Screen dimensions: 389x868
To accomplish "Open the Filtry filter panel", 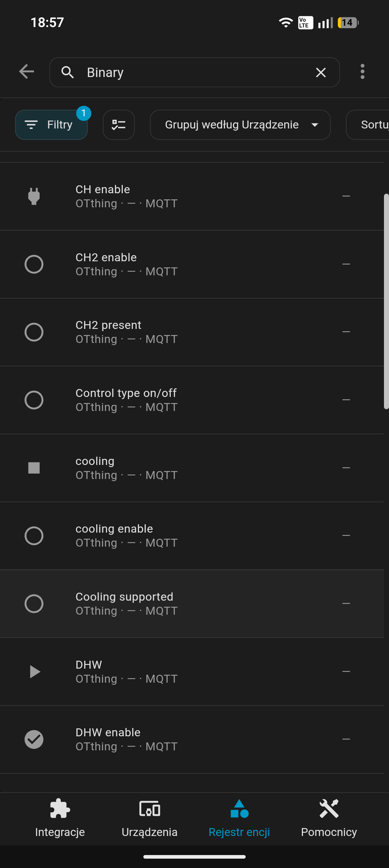I will click(x=52, y=125).
